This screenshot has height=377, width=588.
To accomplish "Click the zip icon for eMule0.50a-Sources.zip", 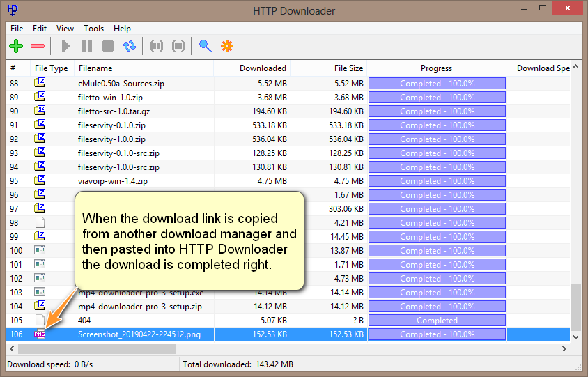I will click(x=40, y=82).
